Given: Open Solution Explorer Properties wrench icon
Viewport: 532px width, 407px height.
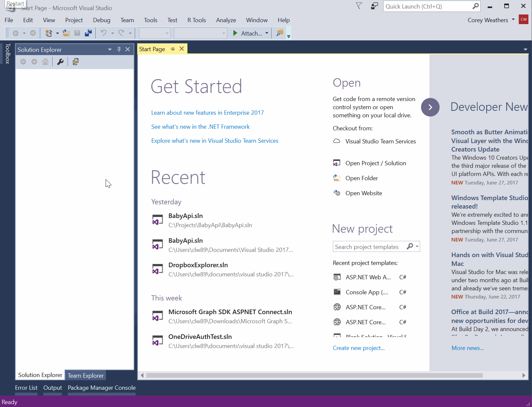Looking at the screenshot, I should pyautogui.click(x=60, y=62).
